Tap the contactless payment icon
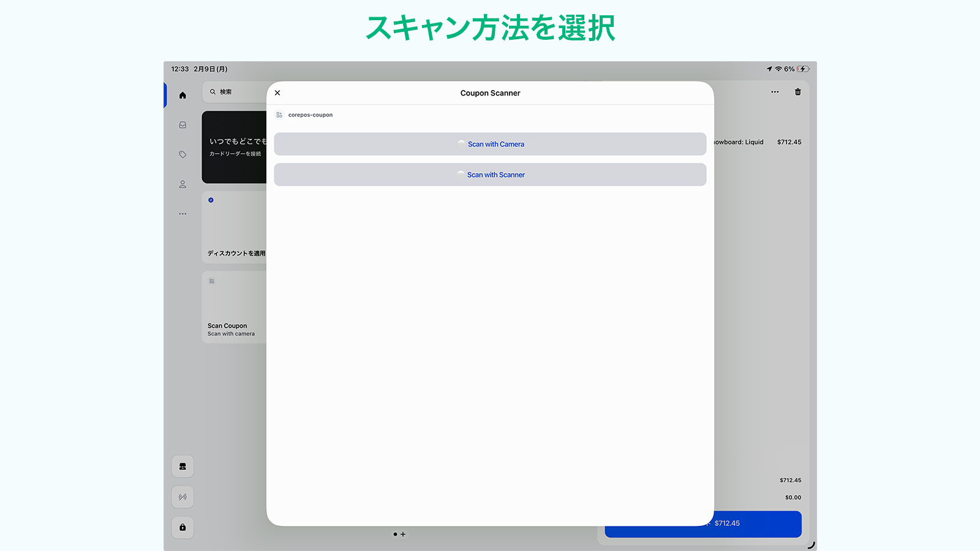The height and width of the screenshot is (551, 980). [182, 497]
